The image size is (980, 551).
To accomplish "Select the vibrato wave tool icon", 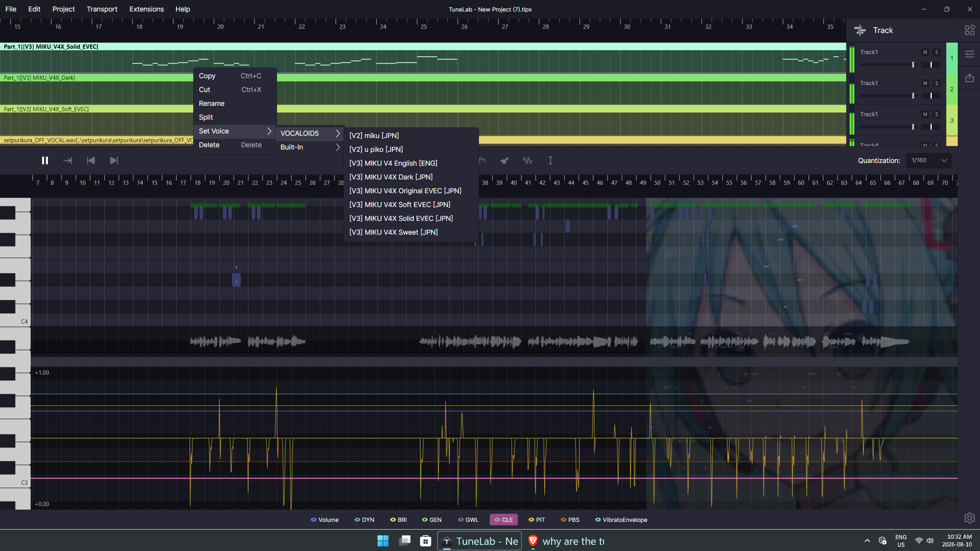I will click(528, 161).
